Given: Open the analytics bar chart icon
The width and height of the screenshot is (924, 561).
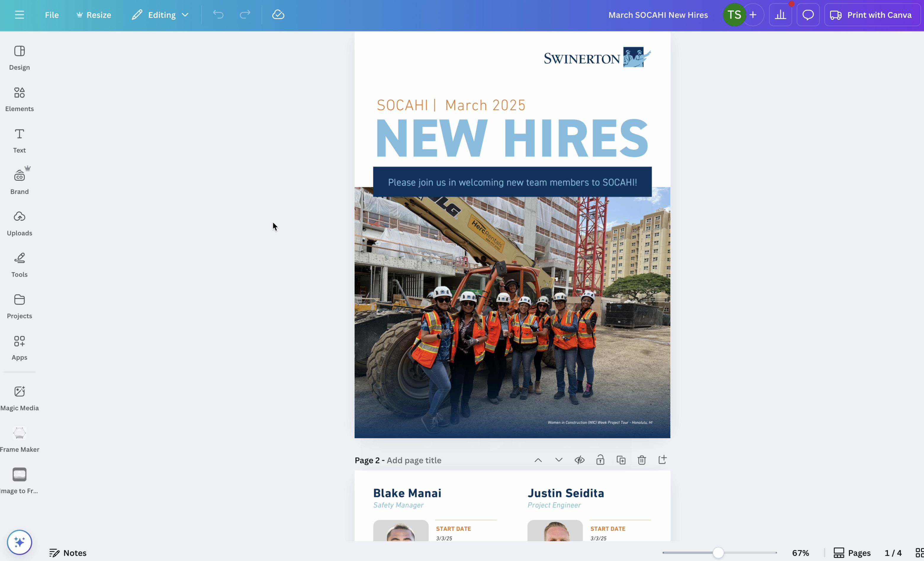Looking at the screenshot, I should [780, 15].
